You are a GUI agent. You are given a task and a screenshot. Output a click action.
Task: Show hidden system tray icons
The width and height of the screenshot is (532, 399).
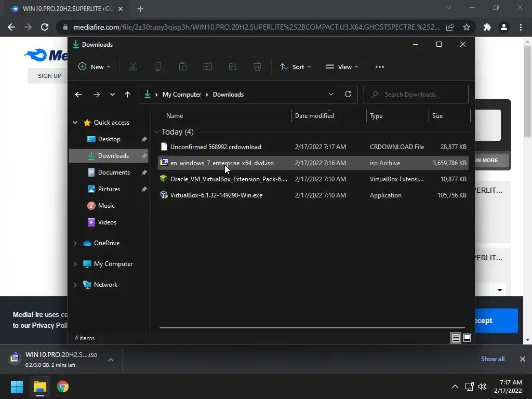(x=455, y=387)
